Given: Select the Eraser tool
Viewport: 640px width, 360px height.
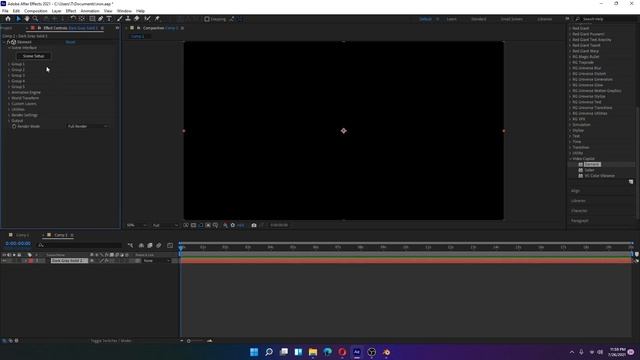Looking at the screenshot, I should pos(136,19).
